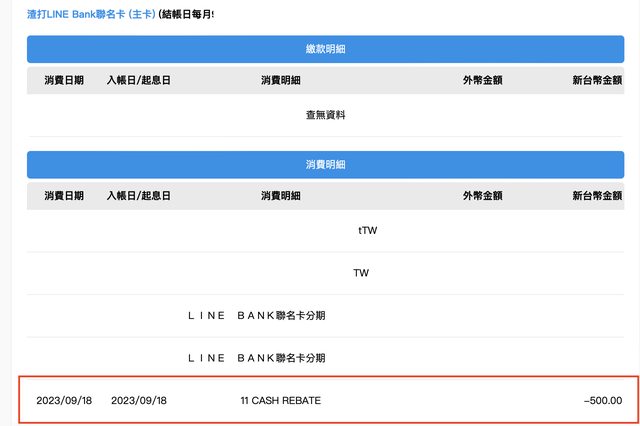Click the -500.00 rebate amount
Viewport: 640px width, 426px height.
(x=603, y=401)
